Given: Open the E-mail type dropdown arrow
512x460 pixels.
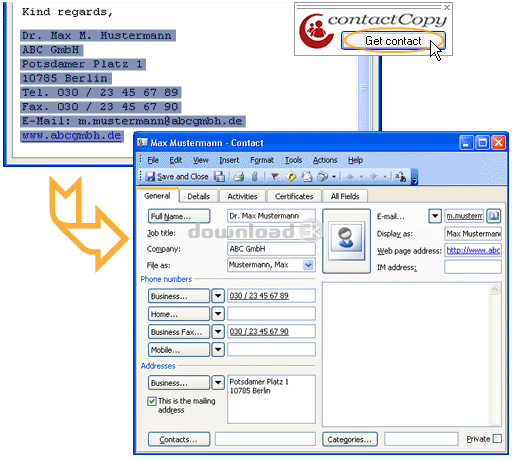Looking at the screenshot, I should [435, 216].
